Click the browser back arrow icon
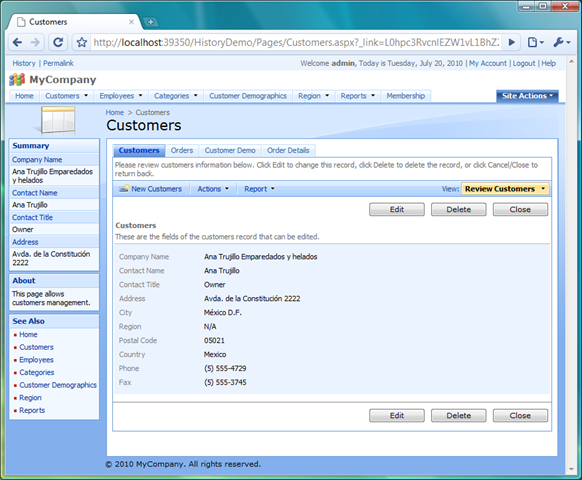 point(17,42)
